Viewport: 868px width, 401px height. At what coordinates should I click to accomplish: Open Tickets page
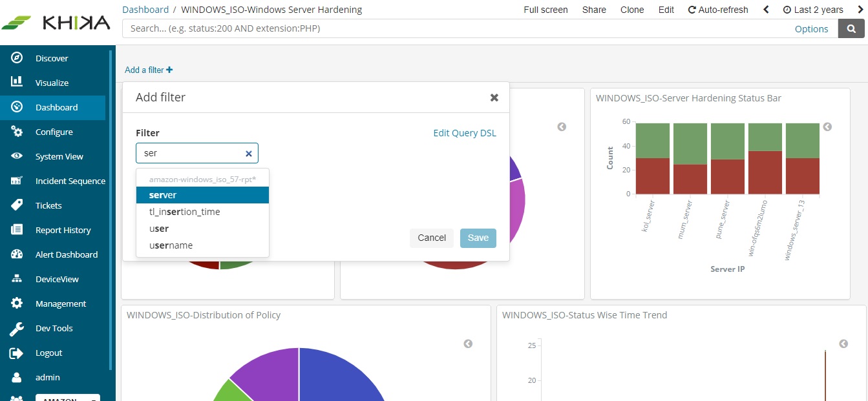click(x=48, y=205)
